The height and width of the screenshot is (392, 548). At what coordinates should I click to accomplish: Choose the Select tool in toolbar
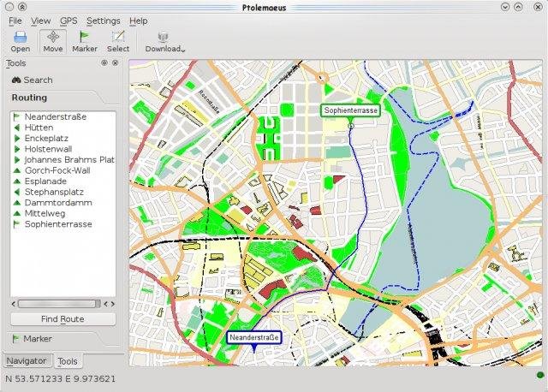(118, 41)
